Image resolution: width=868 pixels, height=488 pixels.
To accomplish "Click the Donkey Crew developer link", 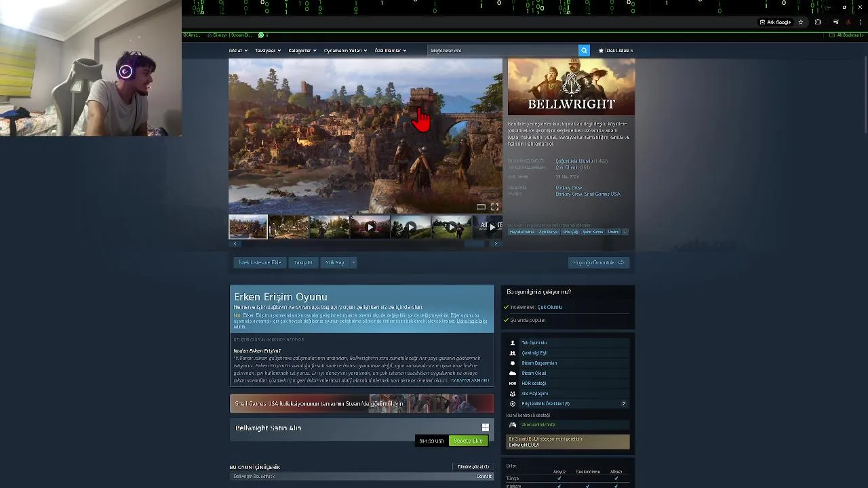I will tap(569, 188).
